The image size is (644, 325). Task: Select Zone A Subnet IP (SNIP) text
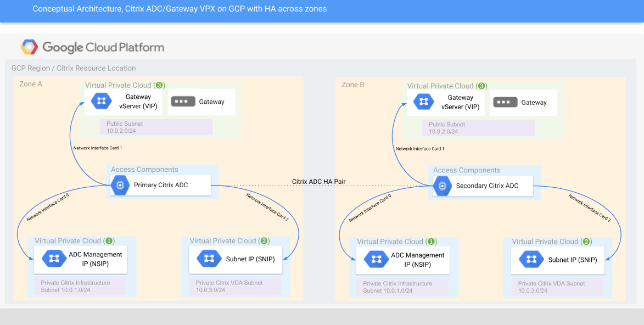pos(250,259)
